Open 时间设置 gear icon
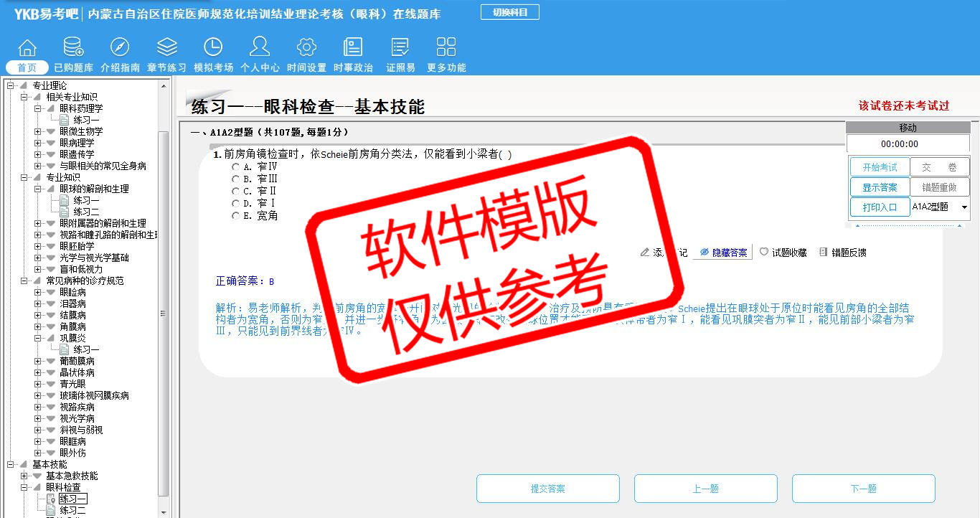980x518 pixels. [x=306, y=48]
